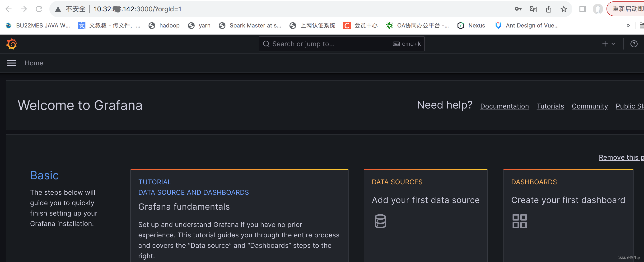Open the Nexus bookmark

[x=471, y=25]
